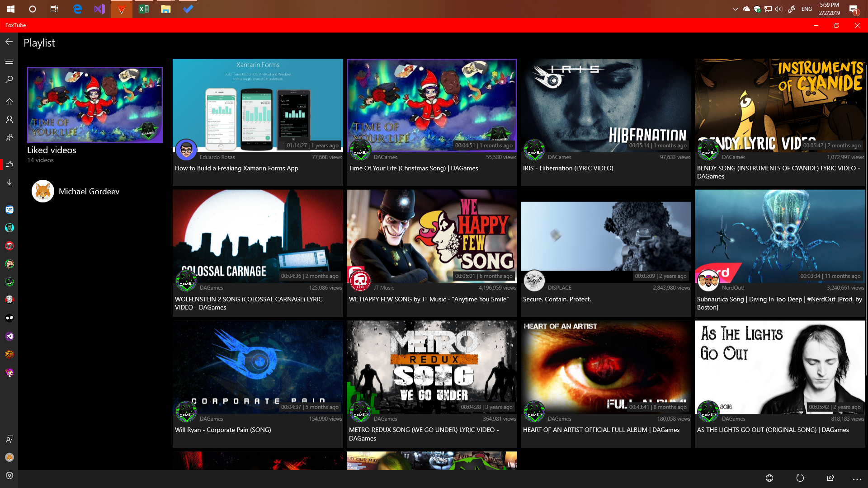This screenshot has height=488, width=868.
Task: Refresh the playlist
Action: 800,478
